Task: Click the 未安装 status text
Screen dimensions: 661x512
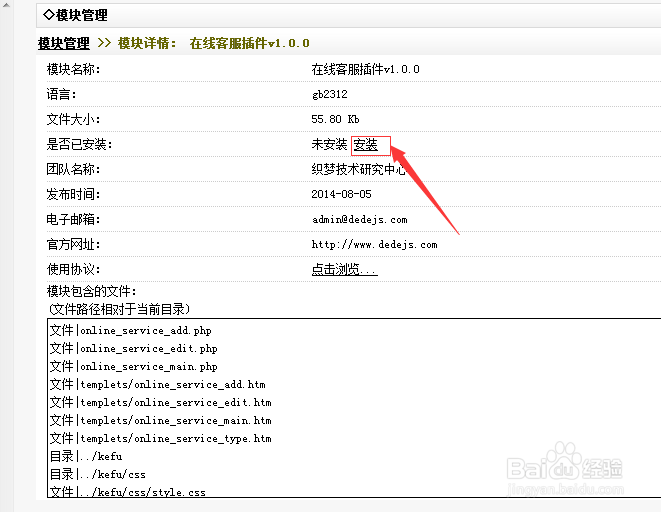Action: (329, 145)
